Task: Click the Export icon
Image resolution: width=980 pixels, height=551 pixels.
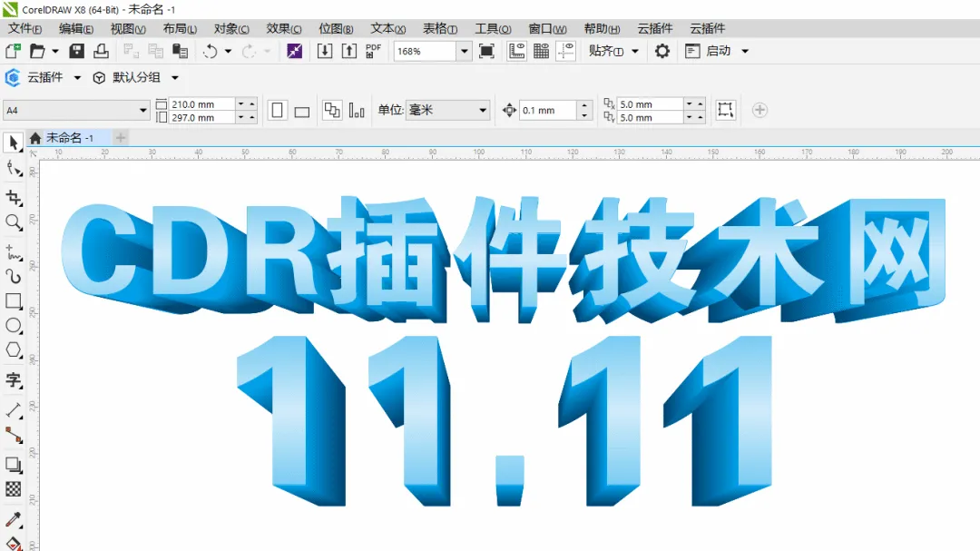Action: click(x=348, y=51)
